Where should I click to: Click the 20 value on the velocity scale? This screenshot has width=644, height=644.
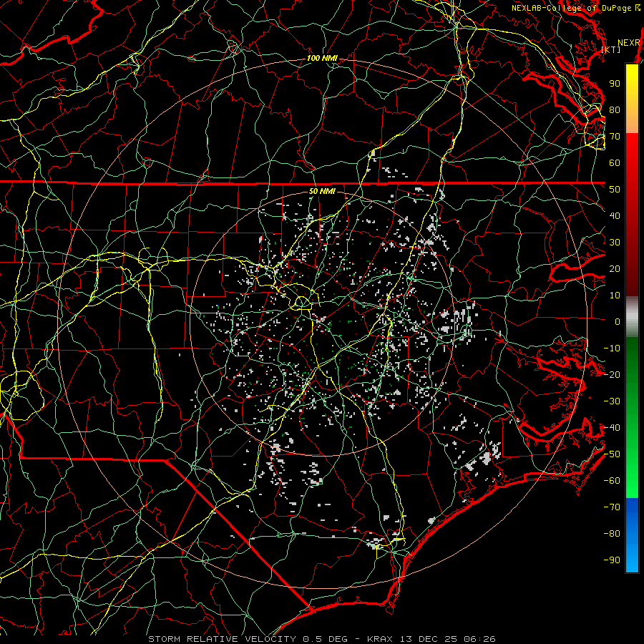point(615,269)
